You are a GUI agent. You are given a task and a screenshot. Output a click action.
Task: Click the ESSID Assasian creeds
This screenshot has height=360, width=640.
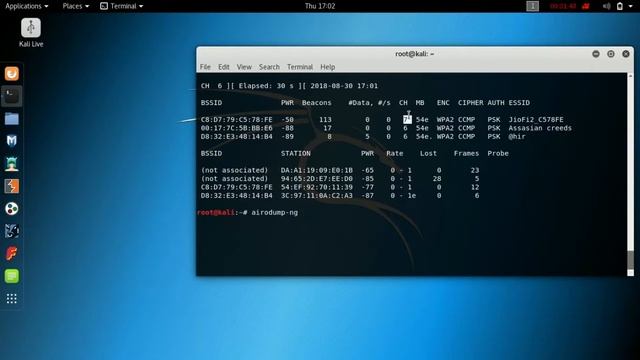coord(540,128)
